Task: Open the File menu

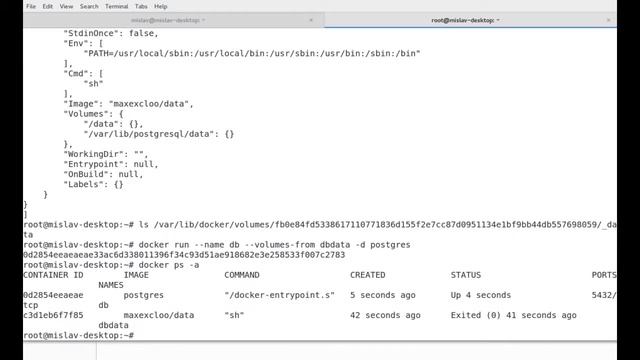Action: [31, 7]
